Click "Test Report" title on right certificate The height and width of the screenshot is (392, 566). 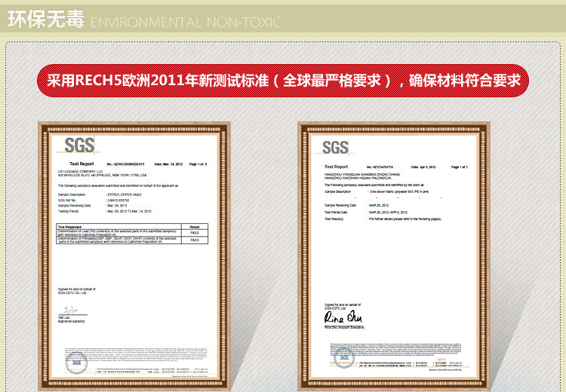pos(336,167)
